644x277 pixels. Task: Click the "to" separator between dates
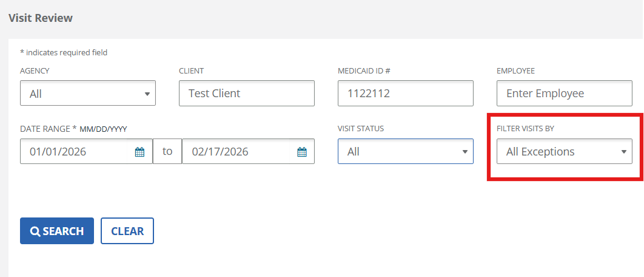(x=167, y=152)
